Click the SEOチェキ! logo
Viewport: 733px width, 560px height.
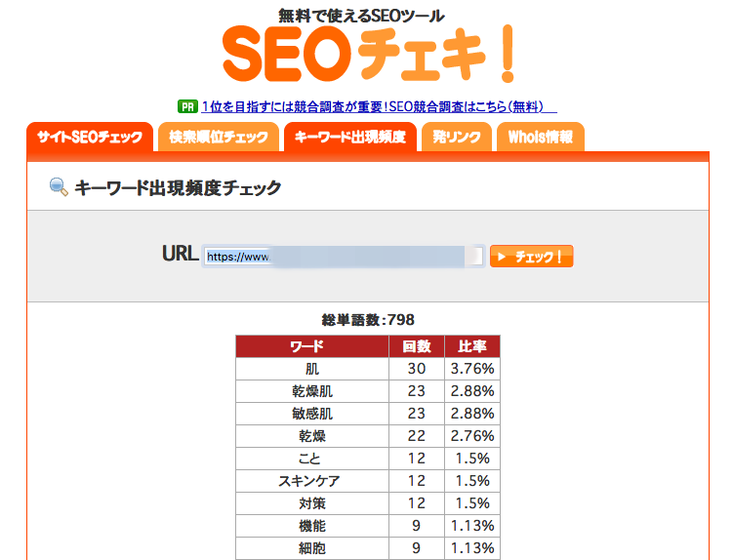(x=368, y=55)
